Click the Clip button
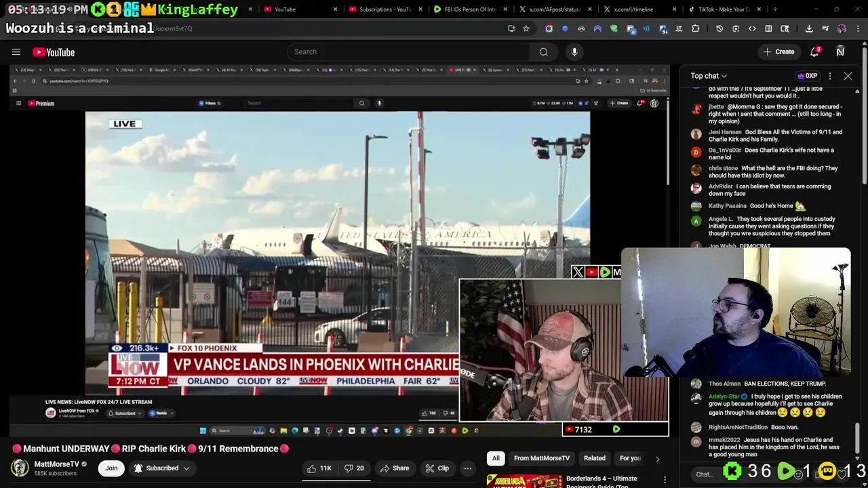868x488 pixels. coord(437,468)
